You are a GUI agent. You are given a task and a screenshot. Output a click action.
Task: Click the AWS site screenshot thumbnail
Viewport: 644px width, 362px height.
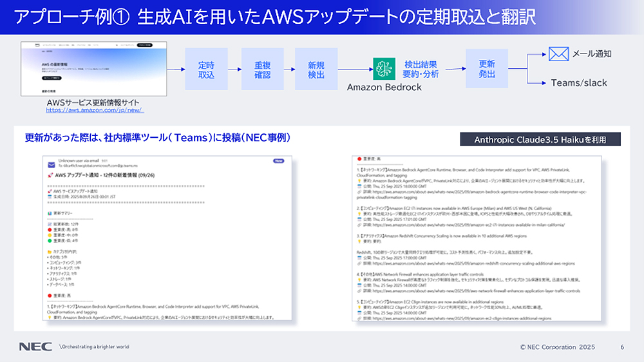[95, 69]
